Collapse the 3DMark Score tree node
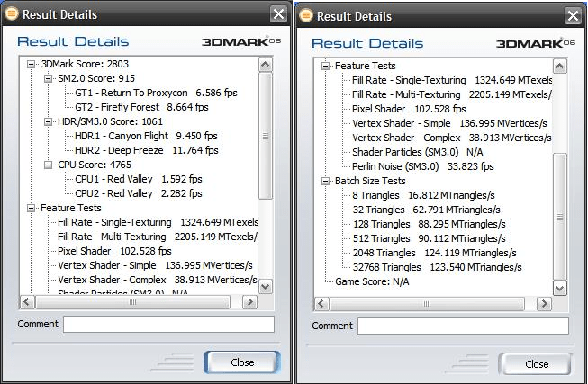 click(32, 64)
